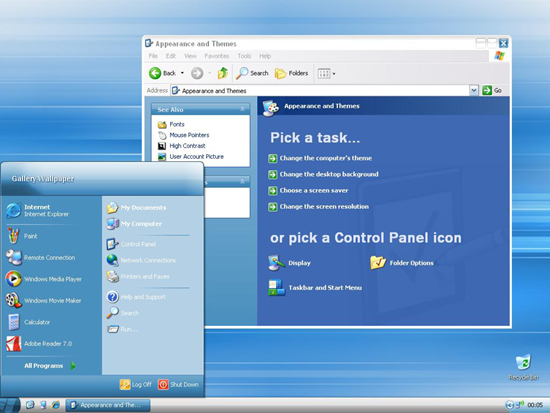Open Remote Connection in Start menu
The width and height of the screenshot is (550, 413).
pos(41,258)
